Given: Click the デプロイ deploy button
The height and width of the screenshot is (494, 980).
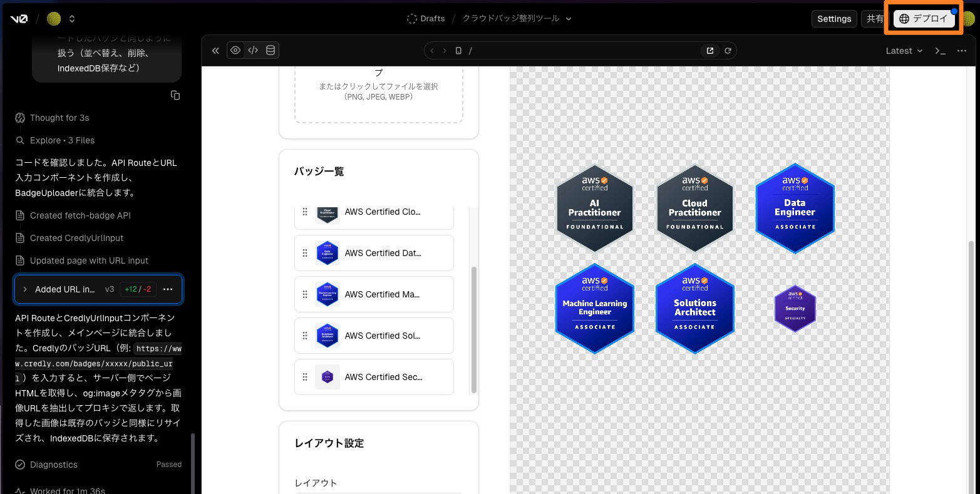Looking at the screenshot, I should point(924,19).
